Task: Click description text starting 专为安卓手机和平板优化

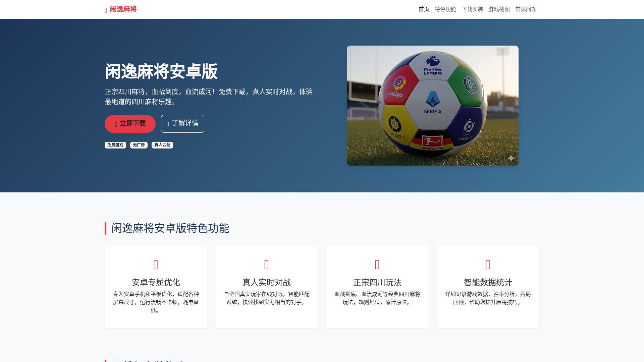Action: [156, 302]
